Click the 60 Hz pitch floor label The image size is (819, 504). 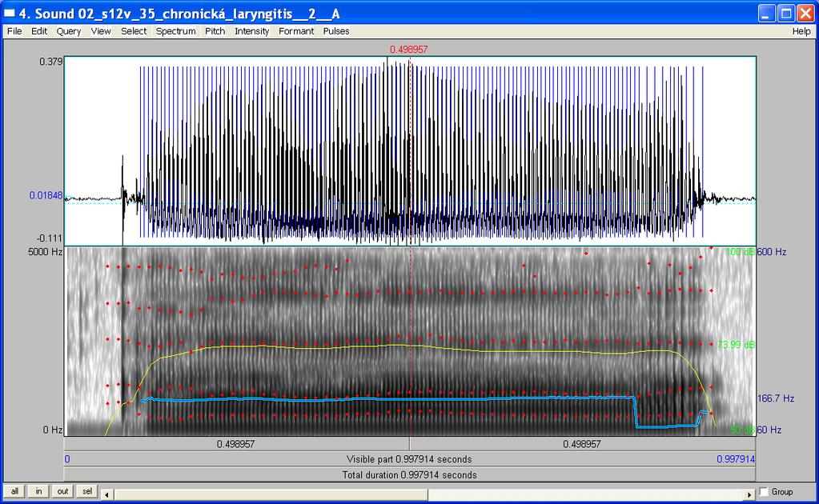tap(769, 430)
